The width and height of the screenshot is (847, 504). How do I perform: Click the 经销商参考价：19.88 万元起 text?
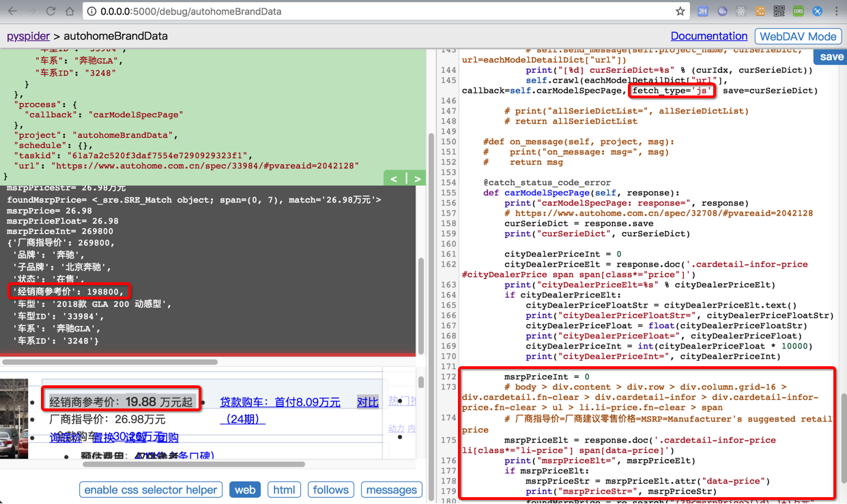point(121,402)
